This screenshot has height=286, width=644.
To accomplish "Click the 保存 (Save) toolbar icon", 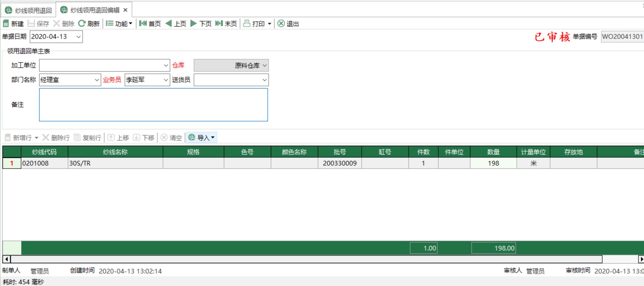I will click(31, 23).
